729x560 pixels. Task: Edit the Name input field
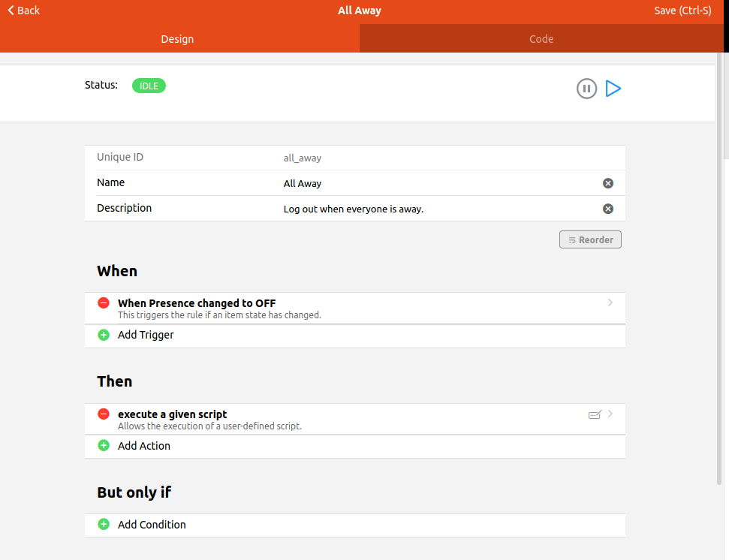(x=435, y=183)
